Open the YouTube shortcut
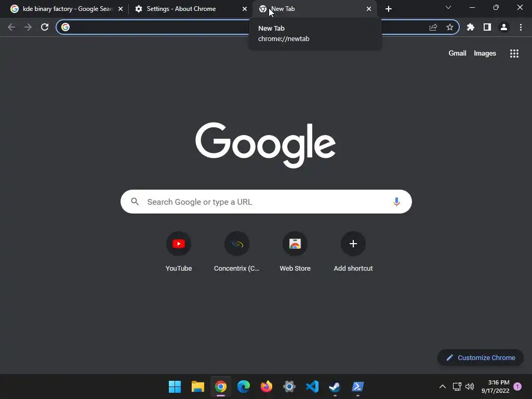This screenshot has width=532, height=399. point(179,252)
